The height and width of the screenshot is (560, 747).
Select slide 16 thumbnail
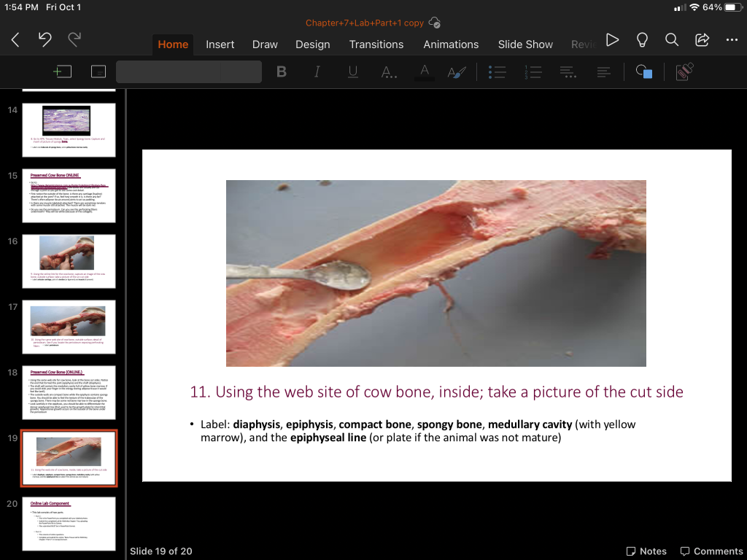point(69,261)
